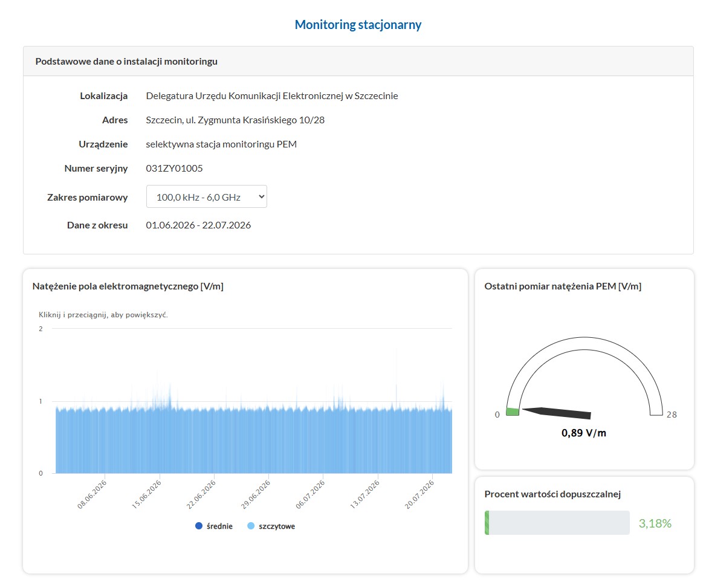The width and height of the screenshot is (709, 588).
Task: Click the 29.06.2026 axis date label
Action: tap(256, 494)
